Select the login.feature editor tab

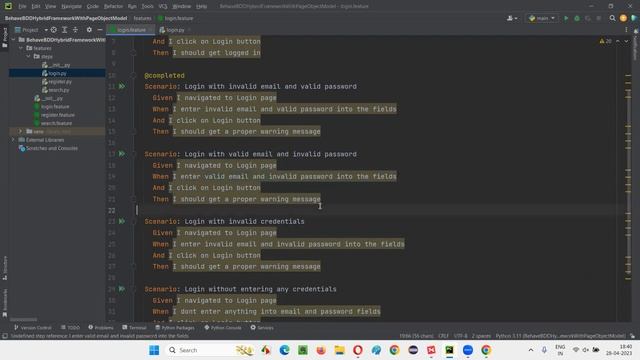tap(131, 30)
